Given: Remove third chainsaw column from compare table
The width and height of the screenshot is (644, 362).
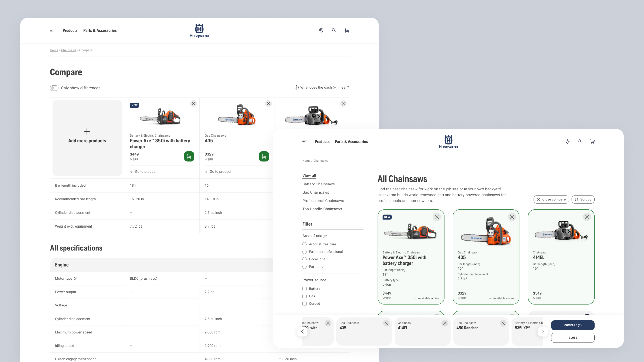Looking at the screenshot, I should pyautogui.click(x=343, y=103).
